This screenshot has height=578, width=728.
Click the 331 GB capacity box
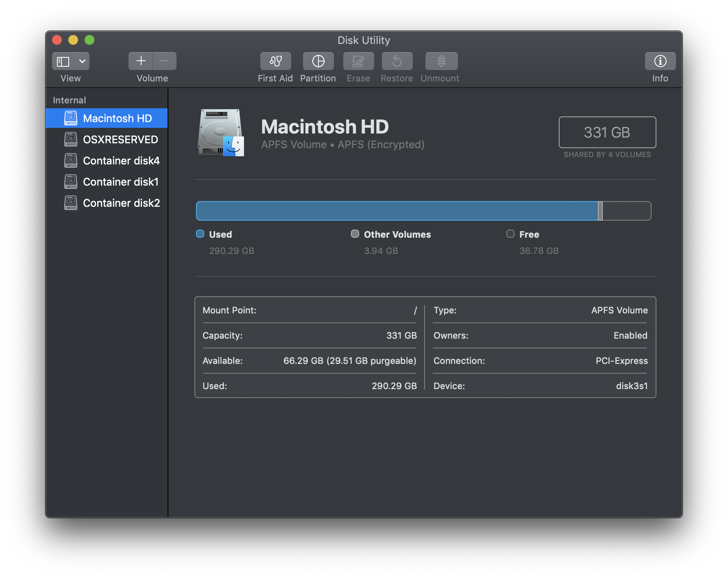pos(607,132)
